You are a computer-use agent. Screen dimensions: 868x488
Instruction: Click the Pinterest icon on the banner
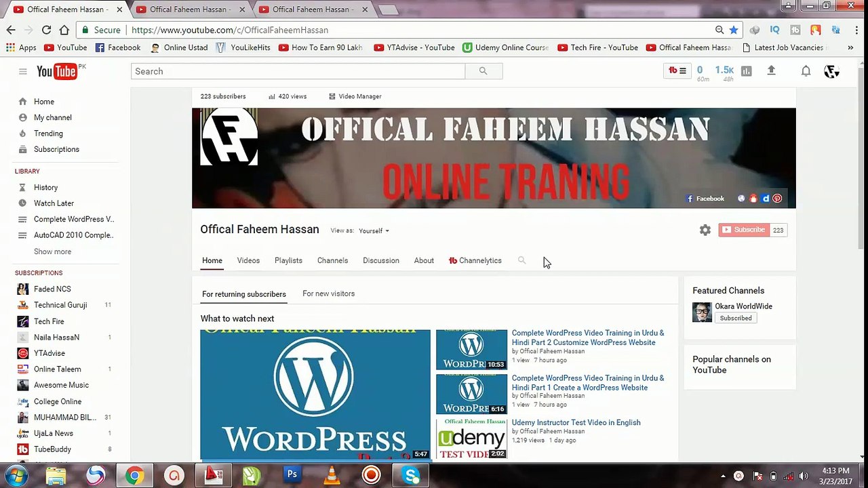point(777,199)
